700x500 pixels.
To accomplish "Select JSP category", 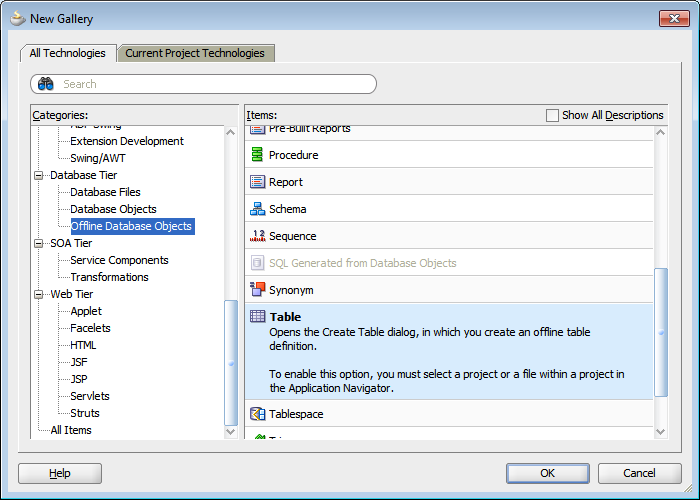I will 79,379.
